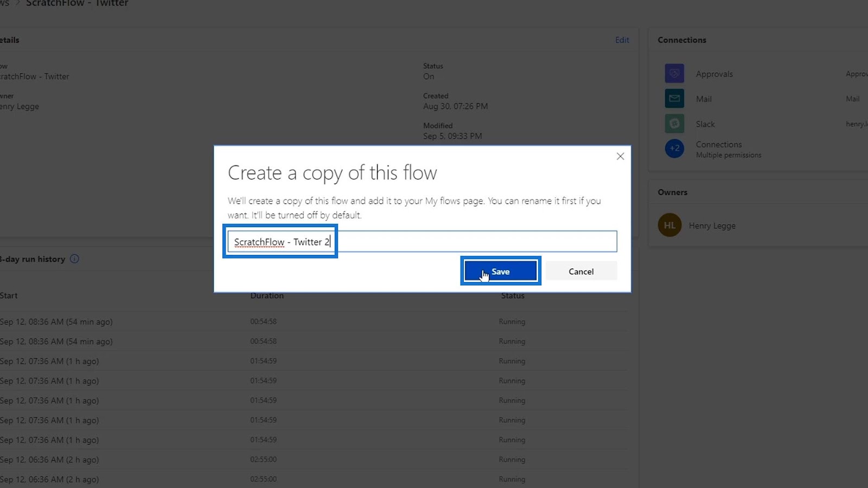Click the flow name text field
Viewport: 868px width, 488px height.
click(x=422, y=241)
